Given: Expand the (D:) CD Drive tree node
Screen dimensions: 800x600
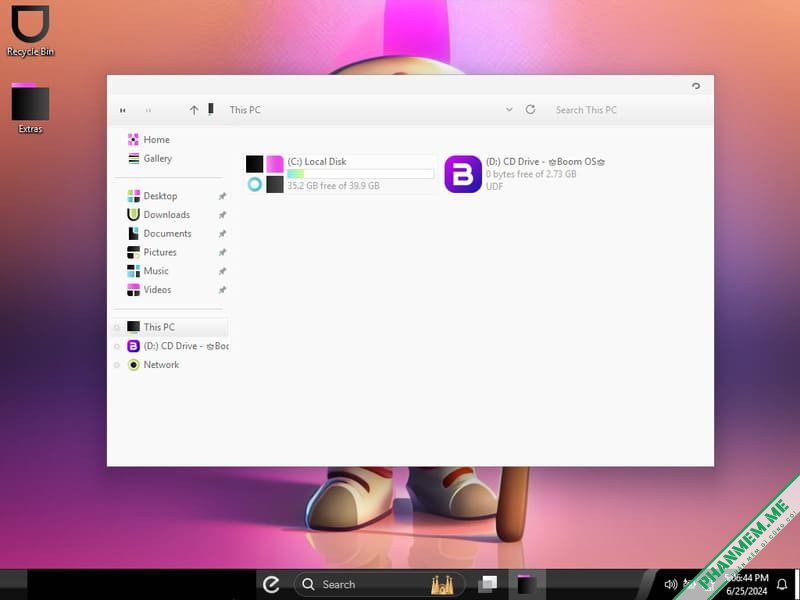Looking at the screenshot, I should (117, 346).
